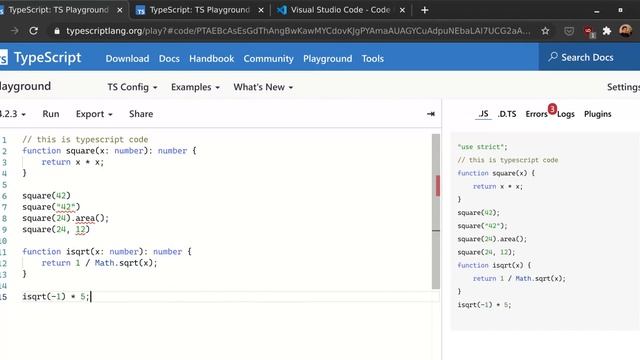
Task: Reload the page with browser refresh icon
Action: pyautogui.click(x=33, y=31)
